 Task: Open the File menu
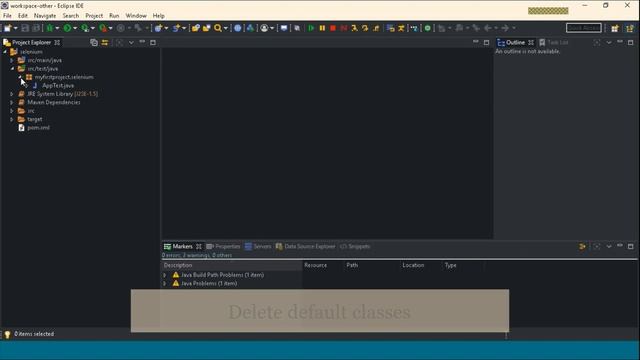[7, 16]
